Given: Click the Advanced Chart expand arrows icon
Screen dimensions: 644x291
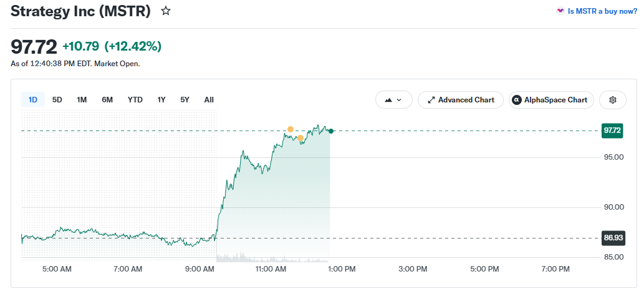Looking at the screenshot, I should 431,100.
